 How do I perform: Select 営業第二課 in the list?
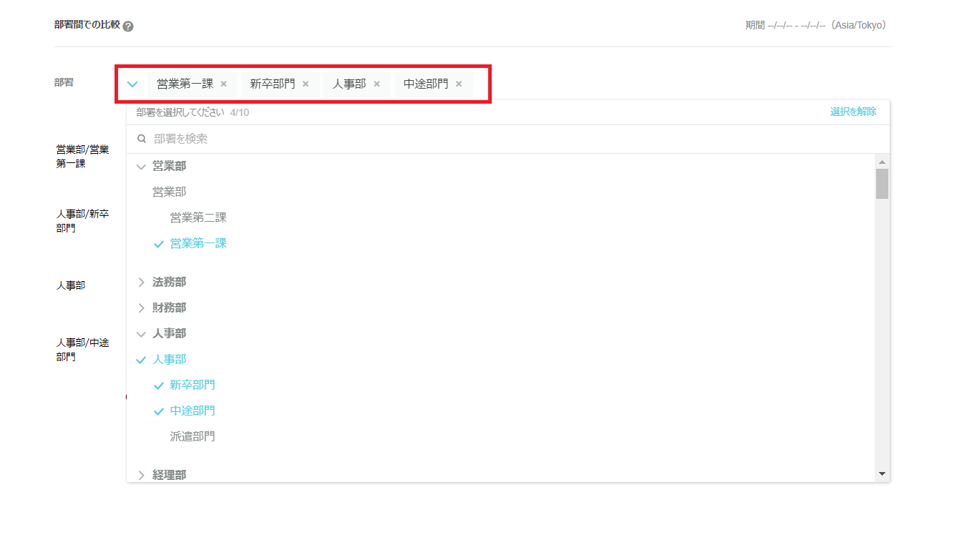point(198,217)
